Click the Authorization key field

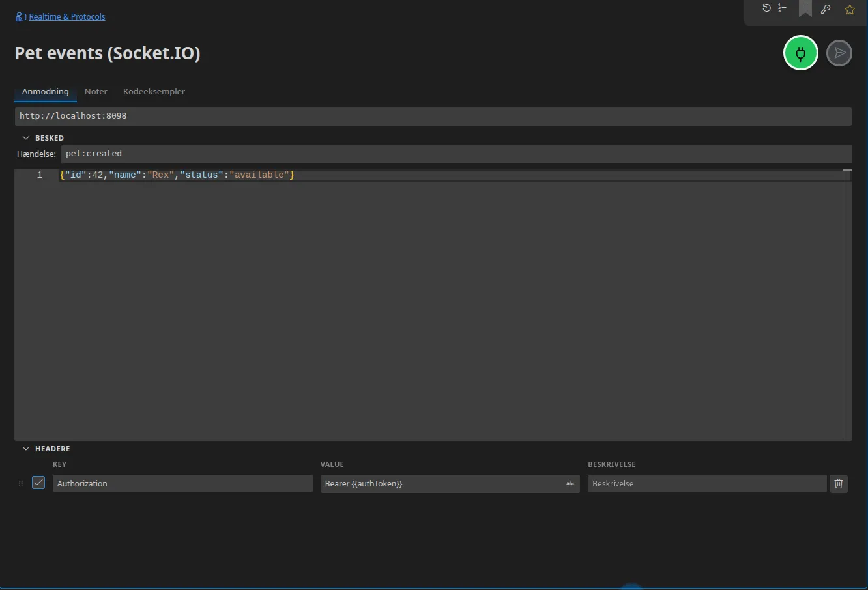pos(182,483)
